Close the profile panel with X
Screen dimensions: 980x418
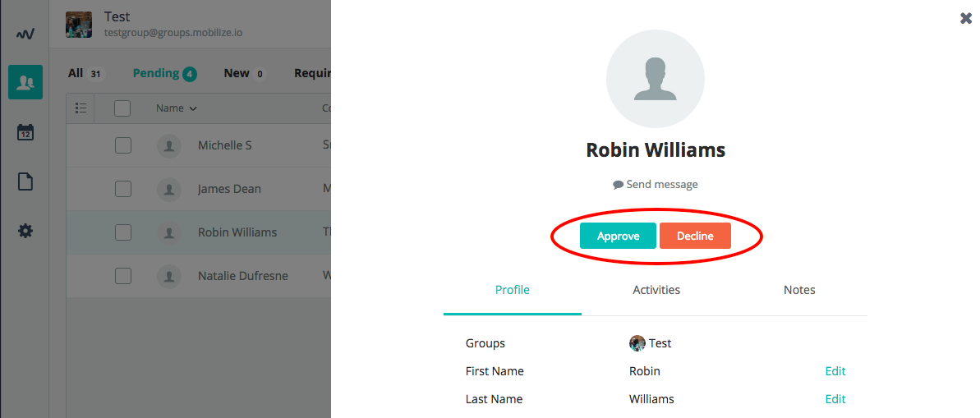point(966,18)
